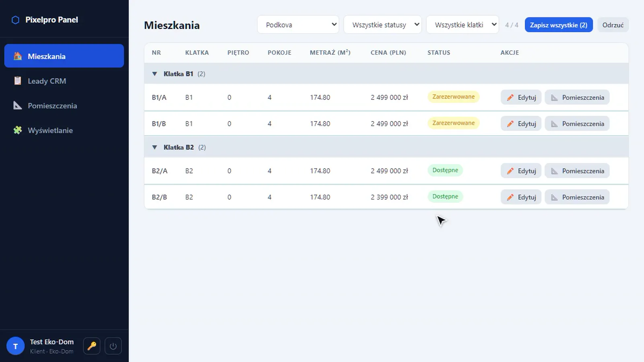Click the B1/A apartment number cell
This screenshot has height=362, width=644.
pyautogui.click(x=159, y=97)
